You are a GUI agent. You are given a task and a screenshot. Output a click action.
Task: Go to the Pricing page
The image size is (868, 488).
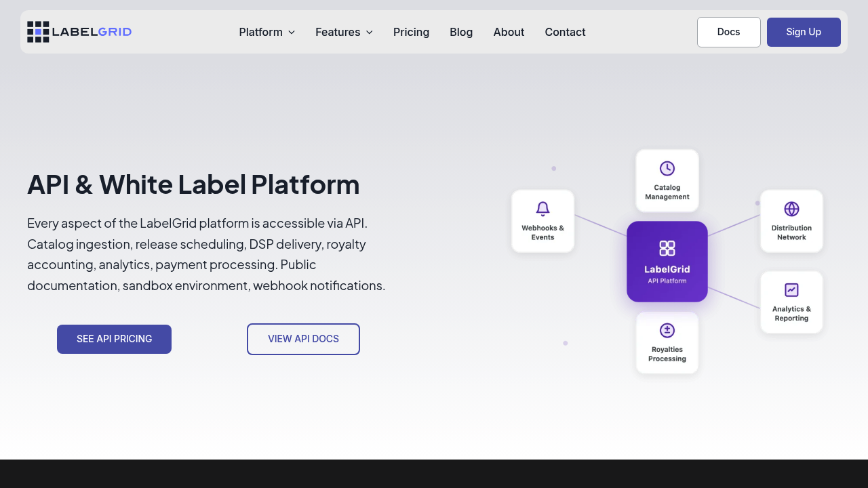(x=411, y=32)
